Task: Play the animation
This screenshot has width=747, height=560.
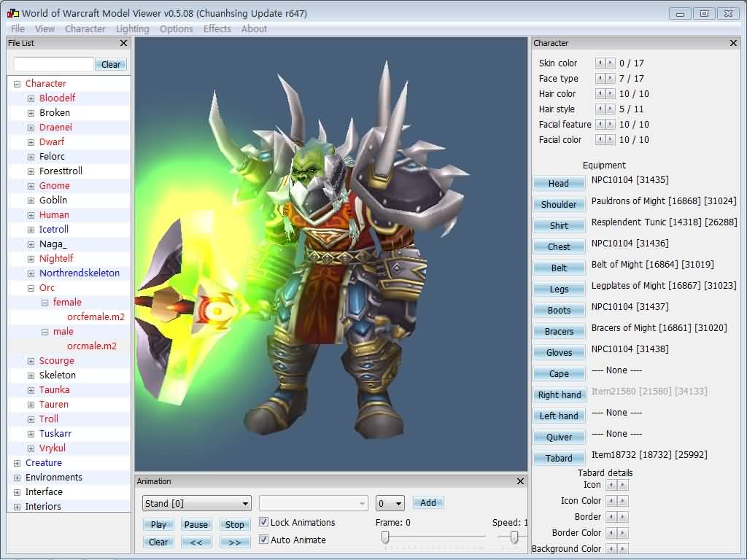Action: 158,525
